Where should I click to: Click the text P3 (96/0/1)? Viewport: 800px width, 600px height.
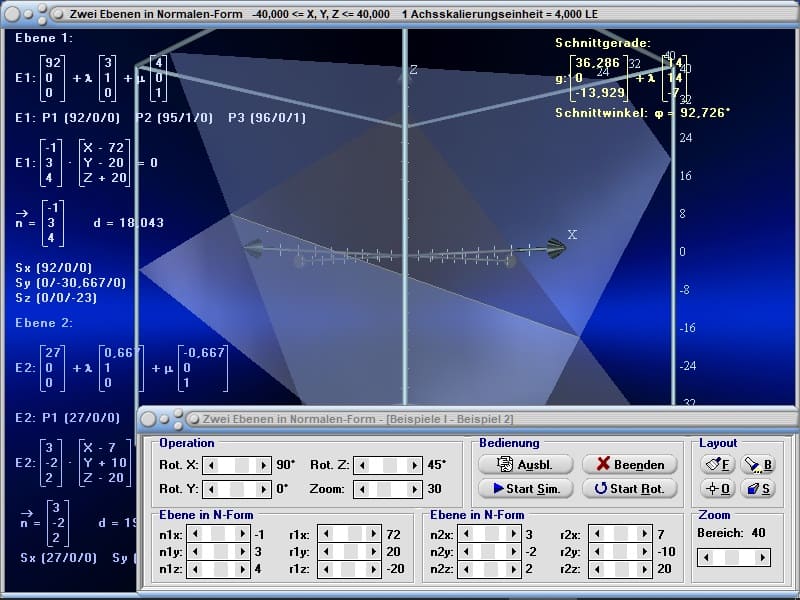[x=267, y=118]
